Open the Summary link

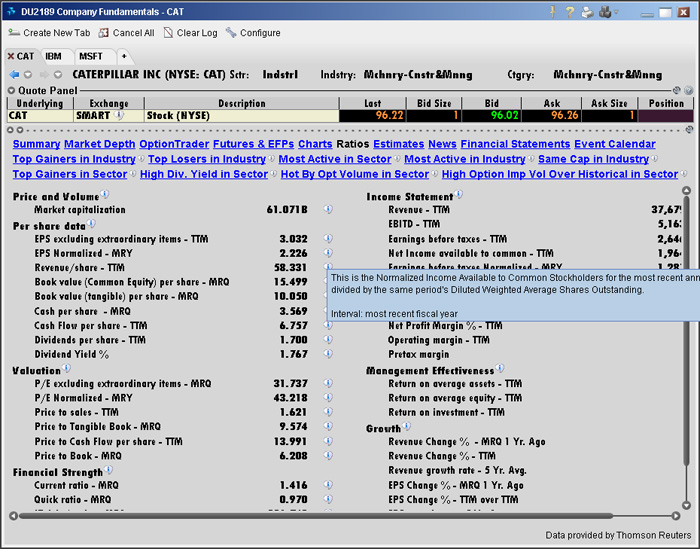tap(37, 144)
